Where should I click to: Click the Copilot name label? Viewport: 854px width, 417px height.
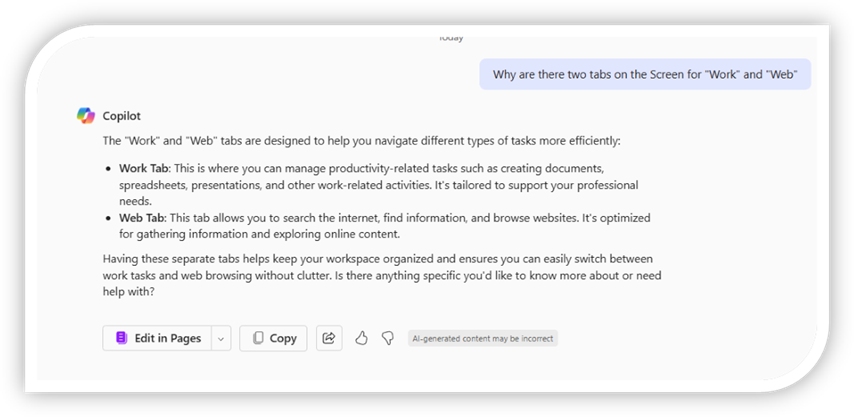point(121,116)
